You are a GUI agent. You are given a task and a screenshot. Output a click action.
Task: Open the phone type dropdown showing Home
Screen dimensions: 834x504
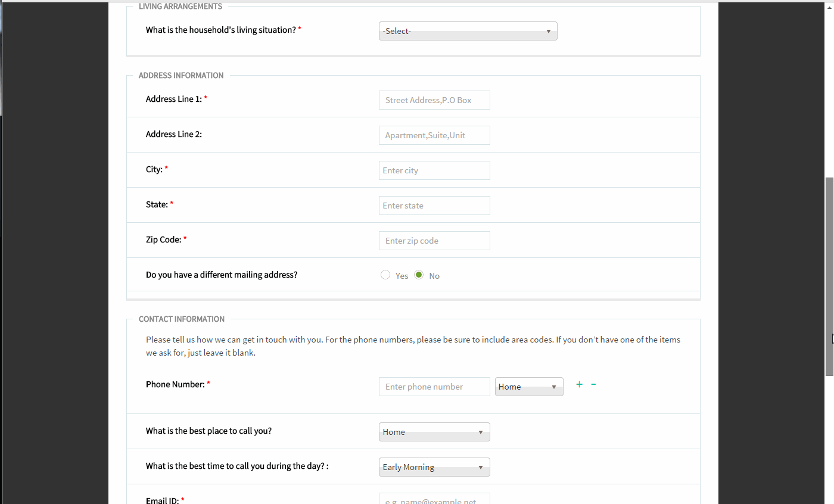529,387
